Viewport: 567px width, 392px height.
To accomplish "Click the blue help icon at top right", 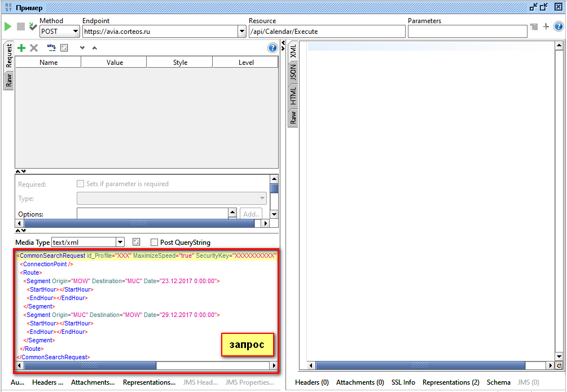I will tap(558, 27).
